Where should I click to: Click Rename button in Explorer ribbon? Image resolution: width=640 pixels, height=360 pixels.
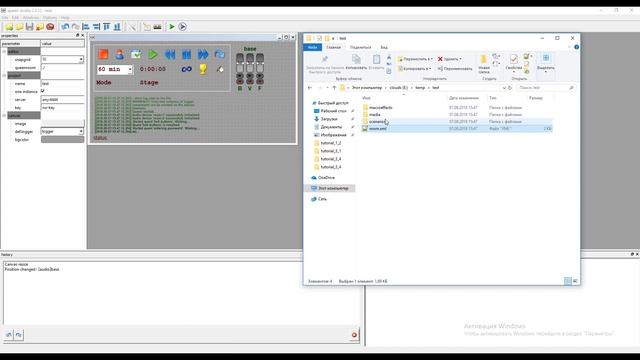pyautogui.click(x=455, y=69)
